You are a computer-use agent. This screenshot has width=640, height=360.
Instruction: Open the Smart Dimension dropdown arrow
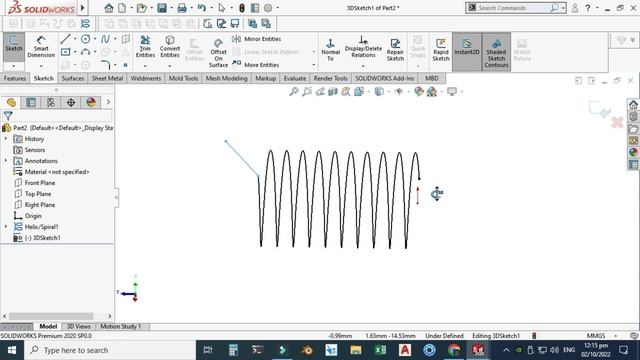point(41,66)
